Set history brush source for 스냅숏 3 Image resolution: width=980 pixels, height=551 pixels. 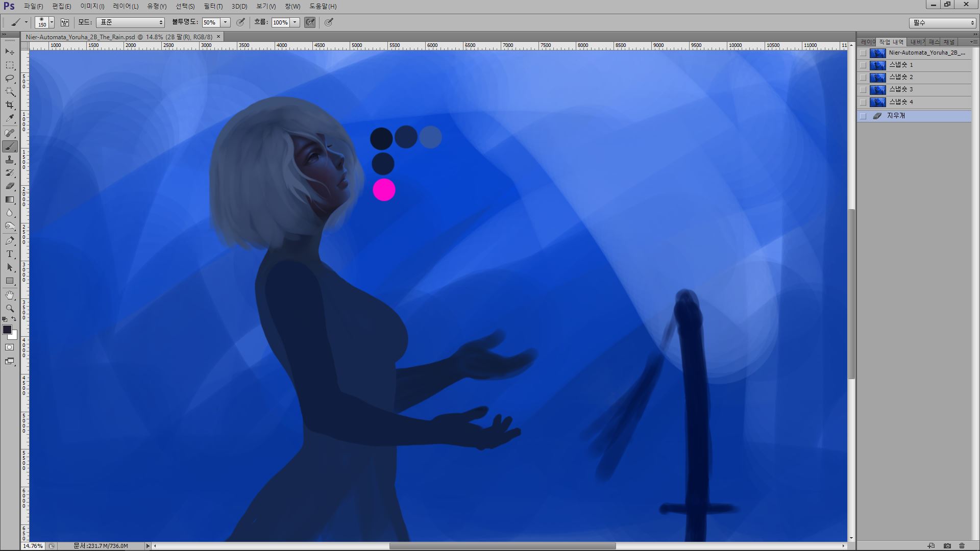pyautogui.click(x=863, y=89)
